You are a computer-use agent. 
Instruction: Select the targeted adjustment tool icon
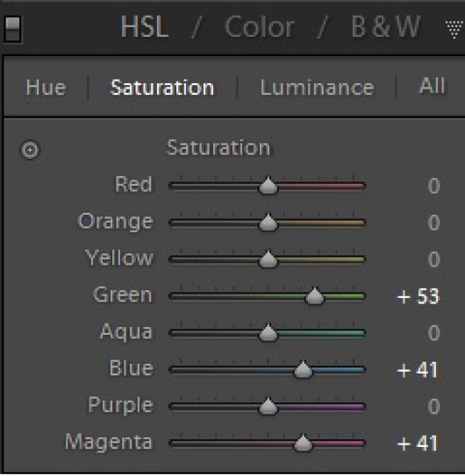pyautogui.click(x=30, y=150)
